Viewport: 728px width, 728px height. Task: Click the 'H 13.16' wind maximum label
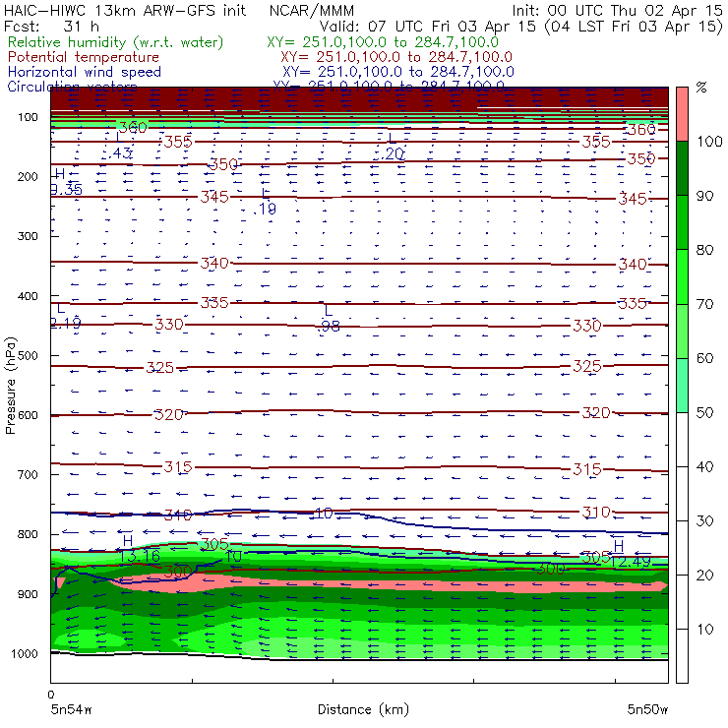click(140, 549)
